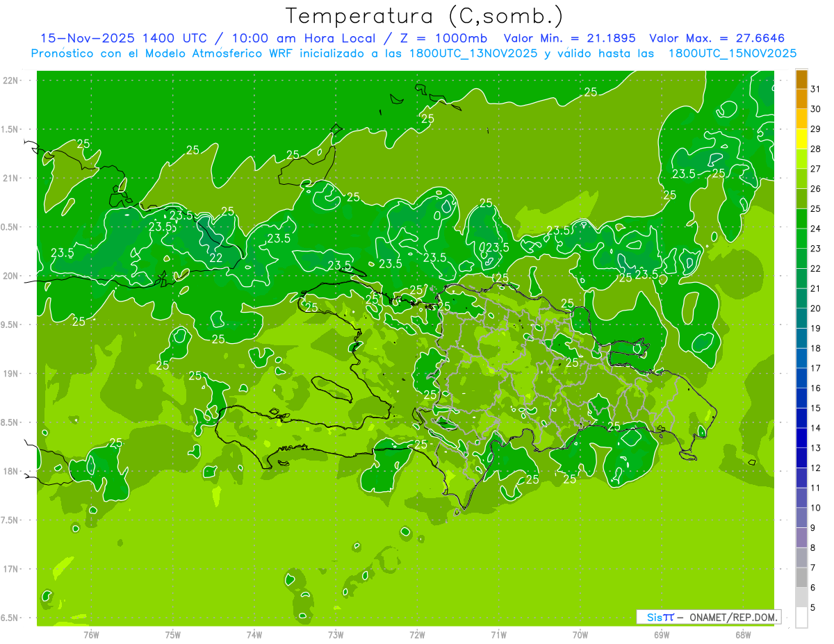Click the 1.5N latitude axis label

pos(10,129)
